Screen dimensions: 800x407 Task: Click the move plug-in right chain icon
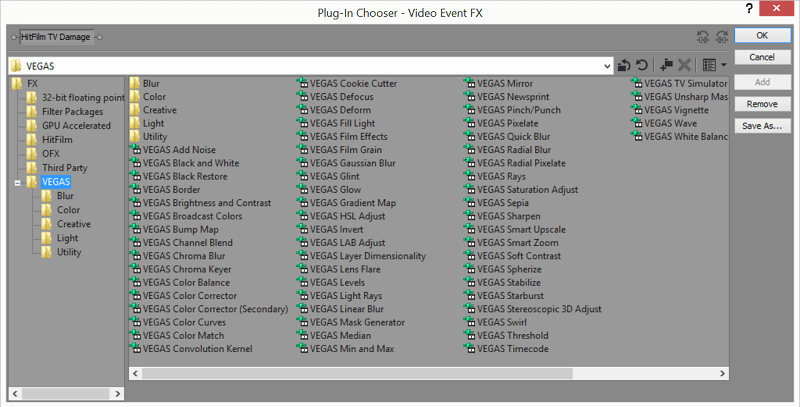(722, 37)
